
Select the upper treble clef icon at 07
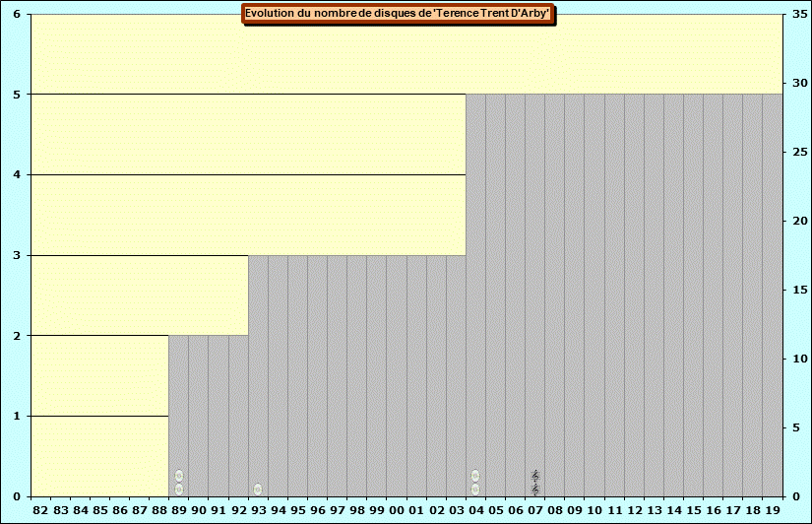pos(535,476)
